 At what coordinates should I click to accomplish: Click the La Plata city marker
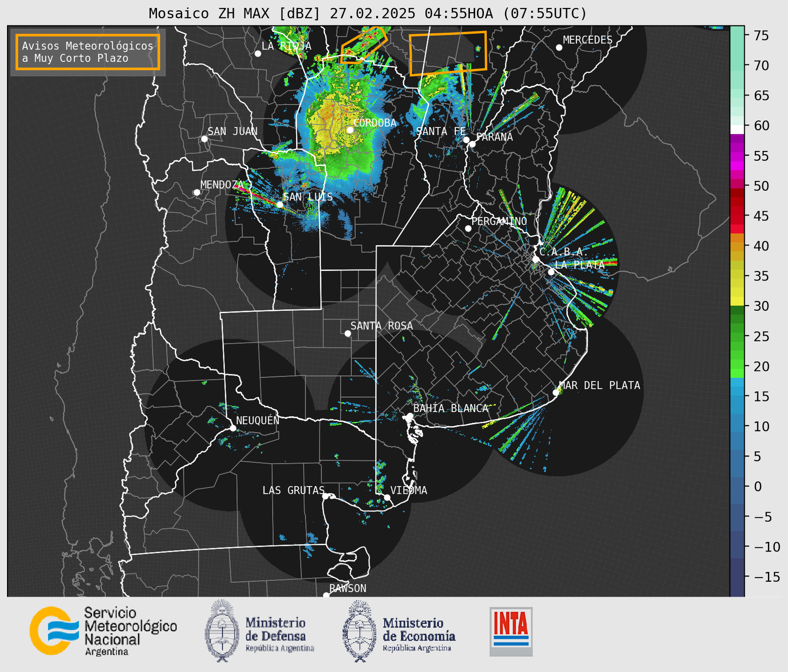point(551,272)
